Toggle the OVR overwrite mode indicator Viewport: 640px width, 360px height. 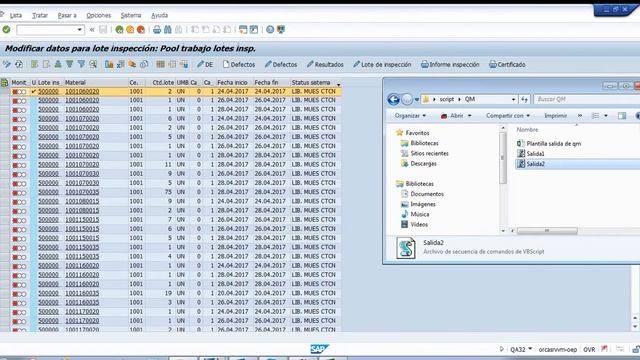point(589,349)
